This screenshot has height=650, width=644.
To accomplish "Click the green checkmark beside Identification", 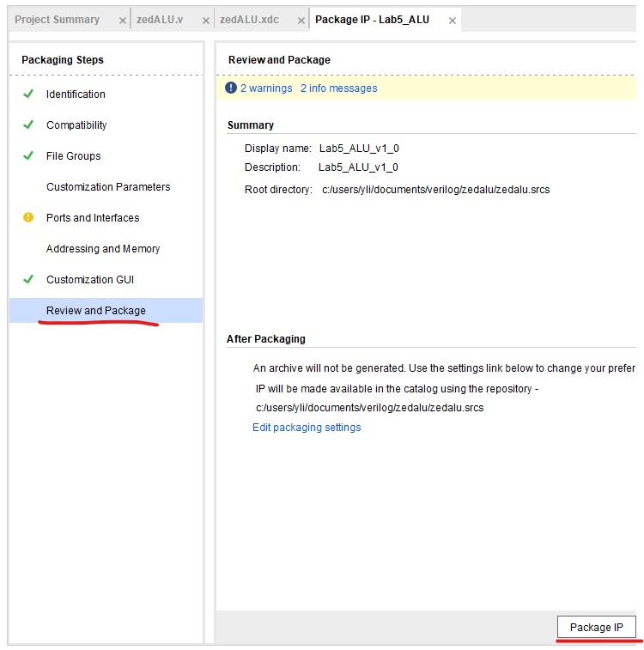I will (28, 94).
